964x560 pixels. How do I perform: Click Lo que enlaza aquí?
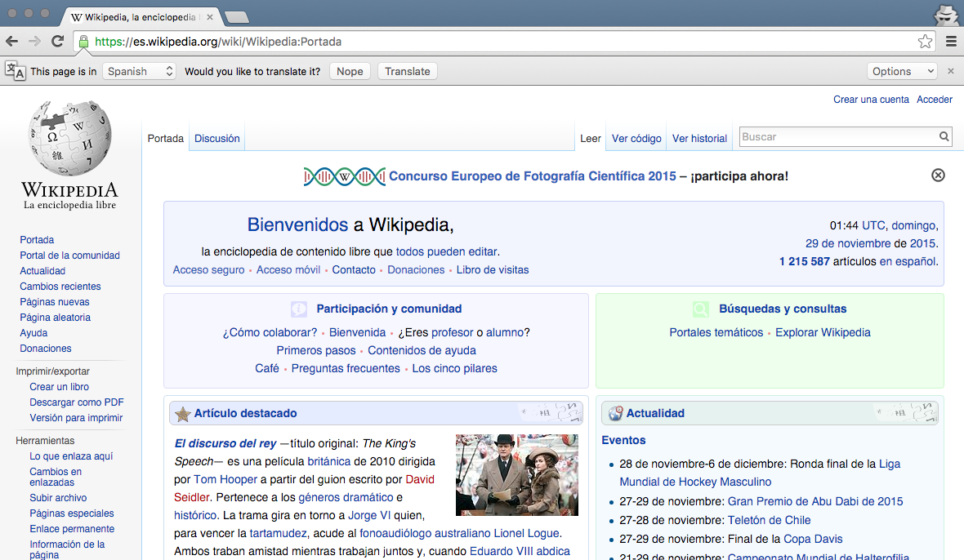71,456
